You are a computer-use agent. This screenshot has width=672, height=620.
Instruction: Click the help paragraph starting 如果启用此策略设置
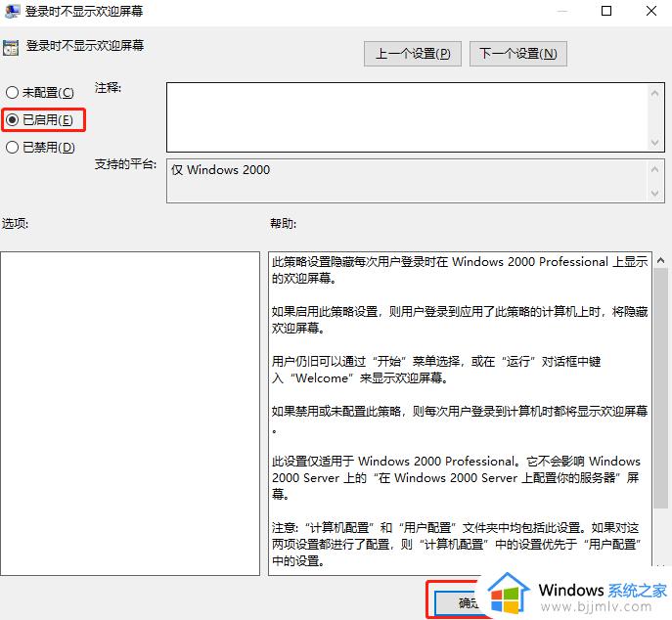(x=460, y=320)
